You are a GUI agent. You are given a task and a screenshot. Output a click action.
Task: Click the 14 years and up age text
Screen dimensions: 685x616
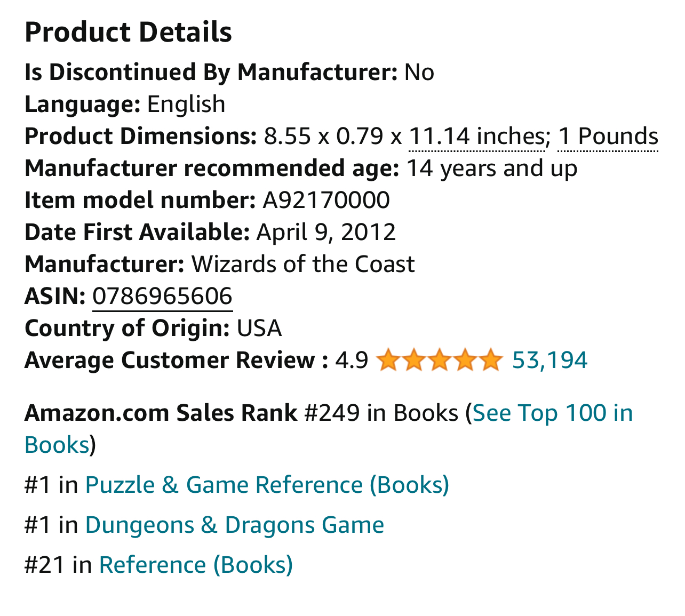(491, 169)
